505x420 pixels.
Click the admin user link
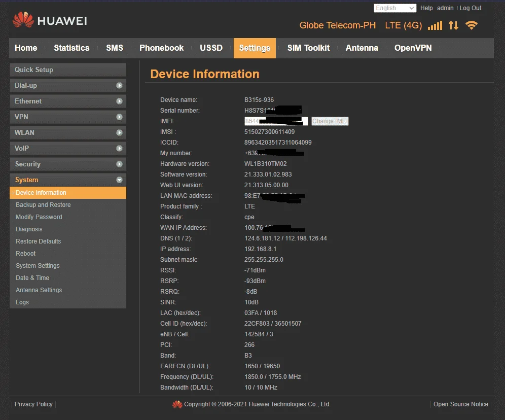tap(445, 8)
